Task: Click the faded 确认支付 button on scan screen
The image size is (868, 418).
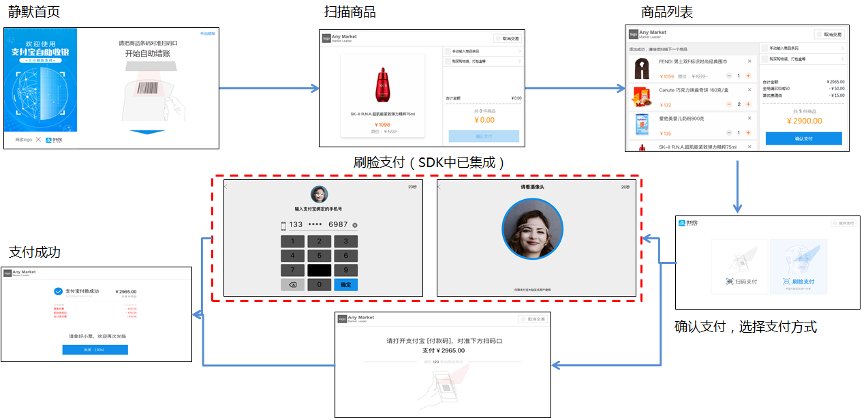Action: click(x=484, y=136)
